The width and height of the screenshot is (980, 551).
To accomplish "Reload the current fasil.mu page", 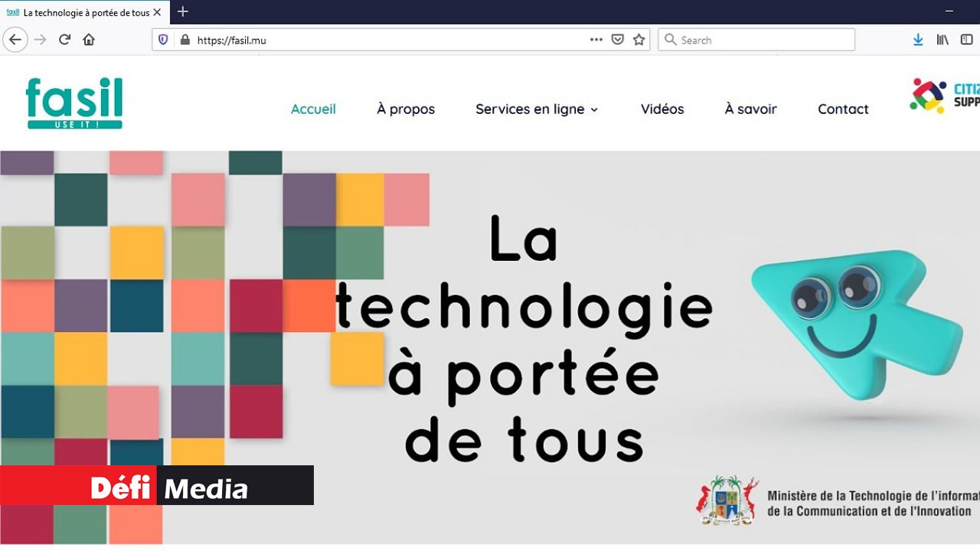I will pyautogui.click(x=65, y=40).
